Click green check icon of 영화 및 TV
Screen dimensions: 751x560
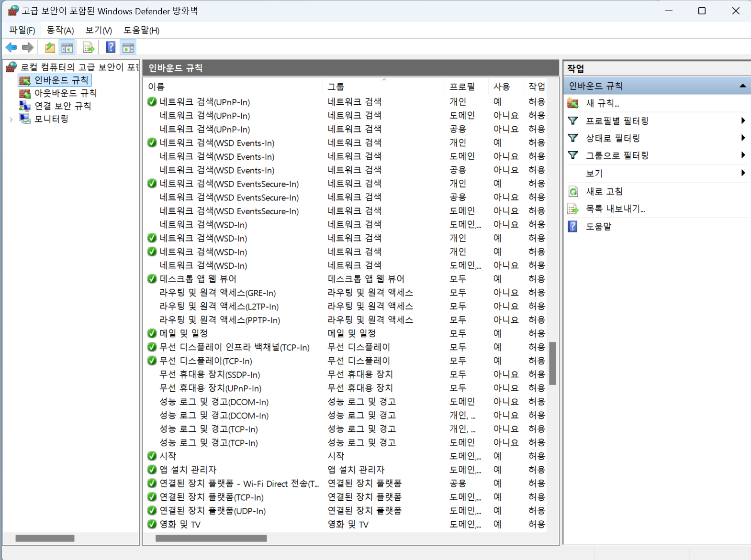click(152, 524)
